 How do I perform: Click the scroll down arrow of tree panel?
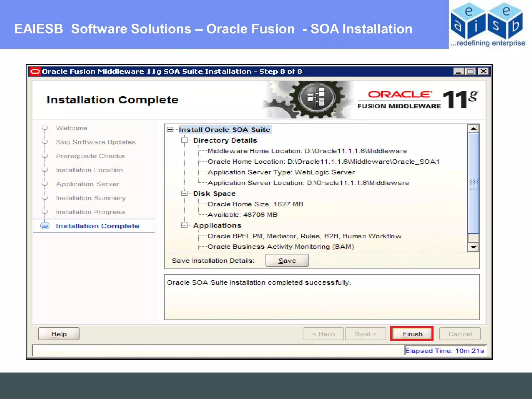(x=473, y=247)
